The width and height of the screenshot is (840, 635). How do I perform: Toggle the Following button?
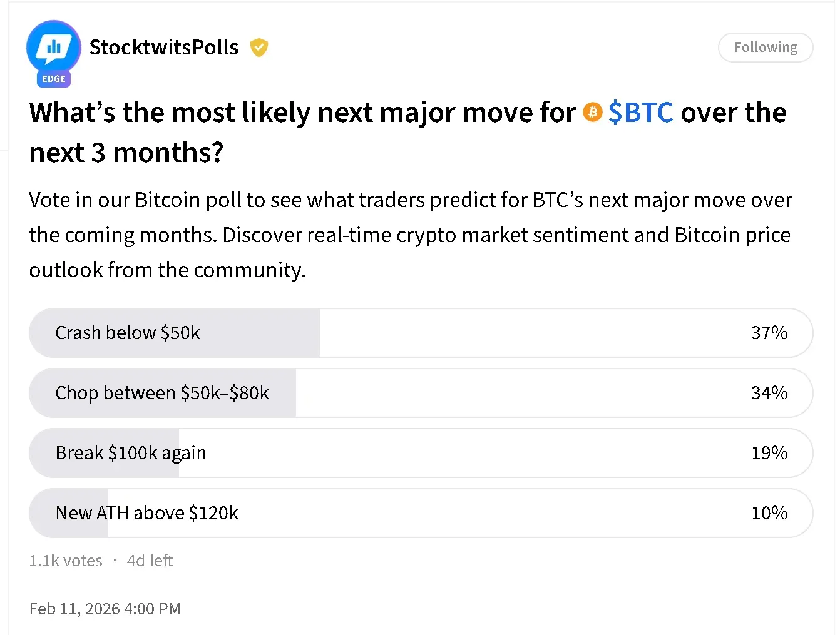(x=765, y=48)
